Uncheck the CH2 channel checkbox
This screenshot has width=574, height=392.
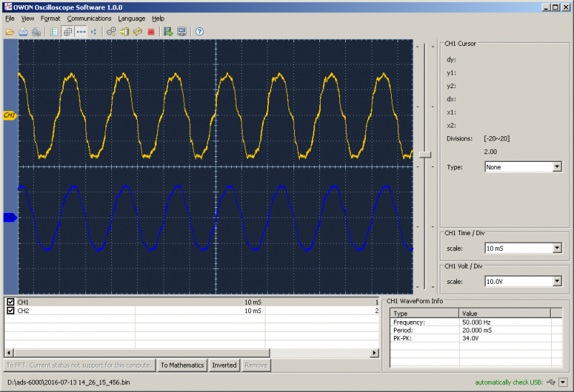click(x=10, y=311)
